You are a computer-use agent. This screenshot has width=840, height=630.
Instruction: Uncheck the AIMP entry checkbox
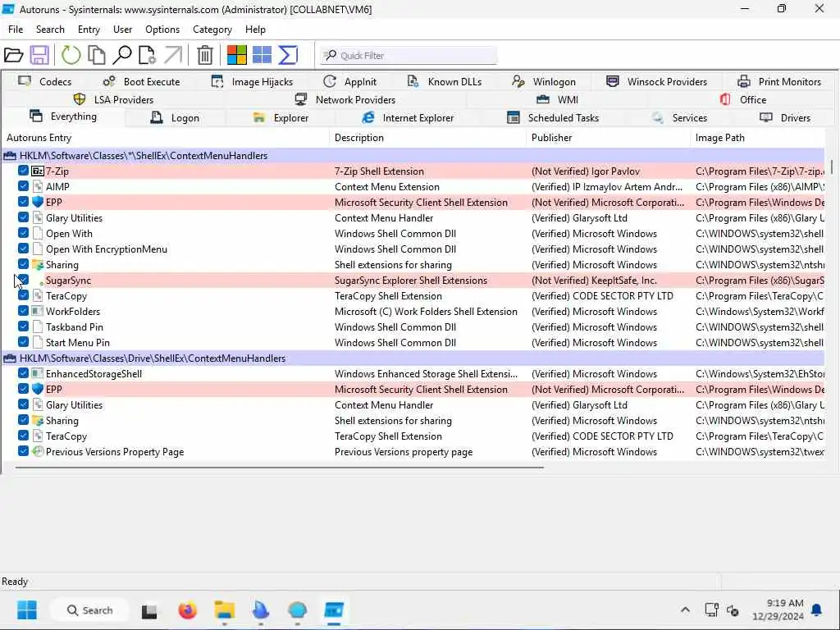coord(23,186)
